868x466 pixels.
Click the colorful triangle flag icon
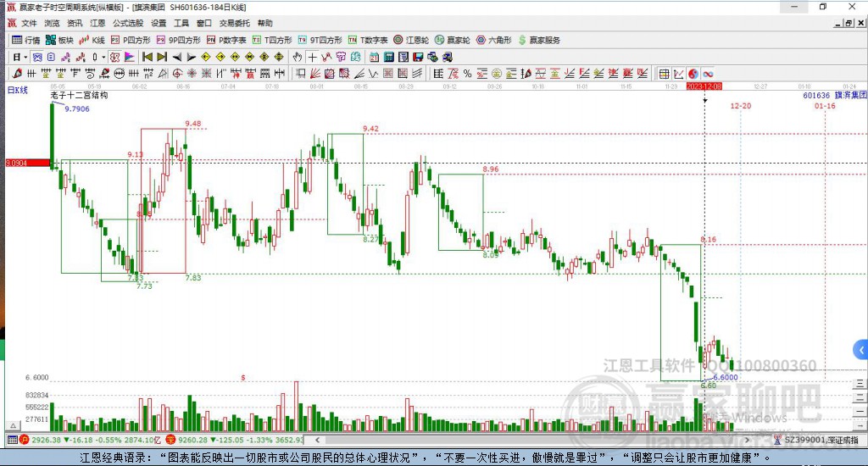[130, 57]
